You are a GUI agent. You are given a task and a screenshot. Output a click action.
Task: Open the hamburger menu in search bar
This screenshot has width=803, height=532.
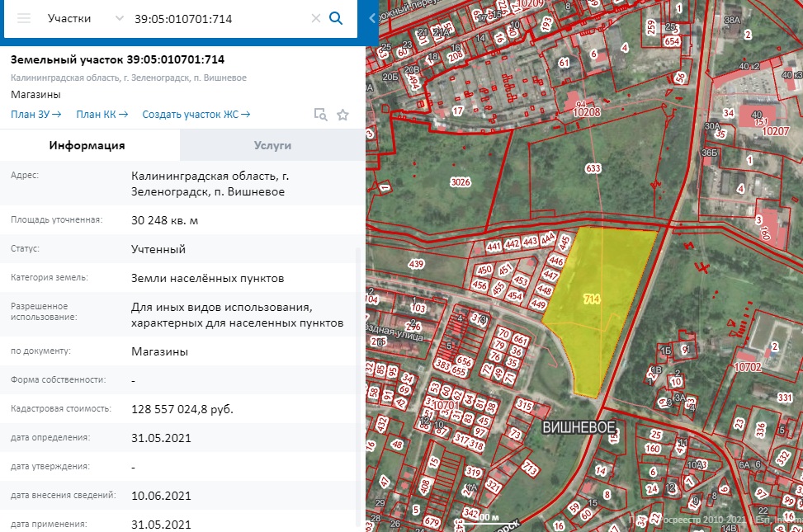pos(24,18)
